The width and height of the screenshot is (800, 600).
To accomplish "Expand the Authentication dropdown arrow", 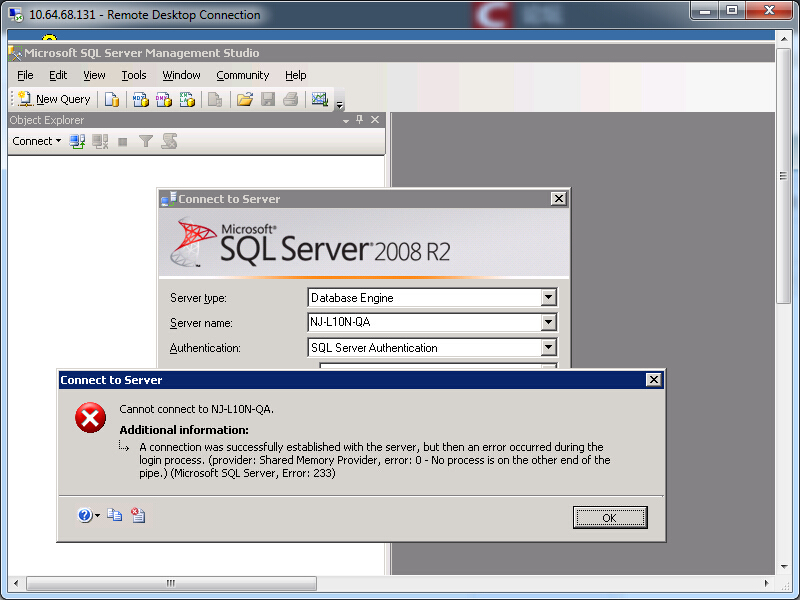I will pos(548,348).
